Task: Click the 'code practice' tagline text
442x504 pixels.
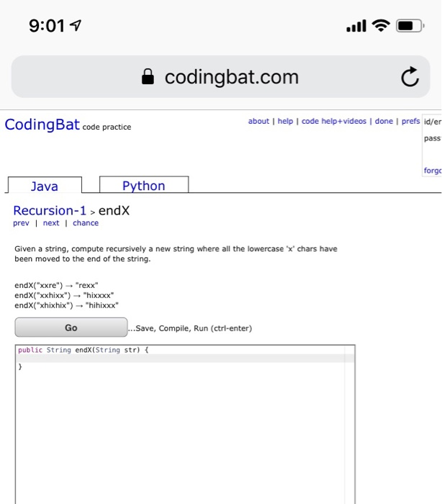Action: click(x=107, y=127)
